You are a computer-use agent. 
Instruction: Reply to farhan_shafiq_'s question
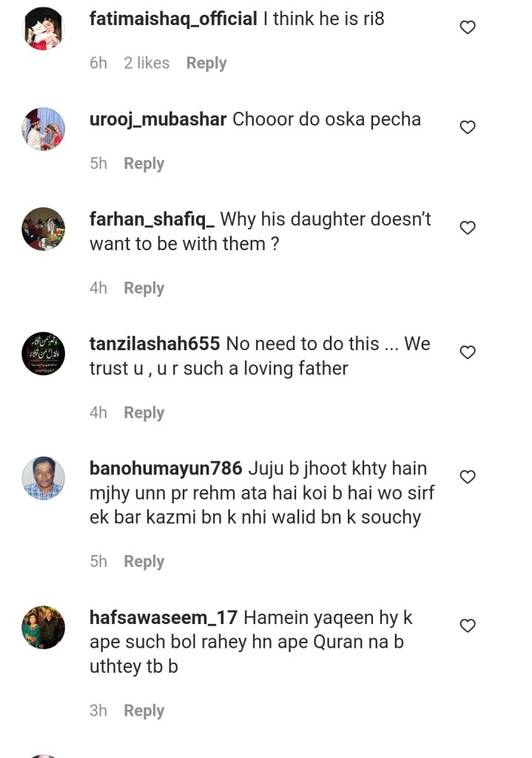[144, 289]
